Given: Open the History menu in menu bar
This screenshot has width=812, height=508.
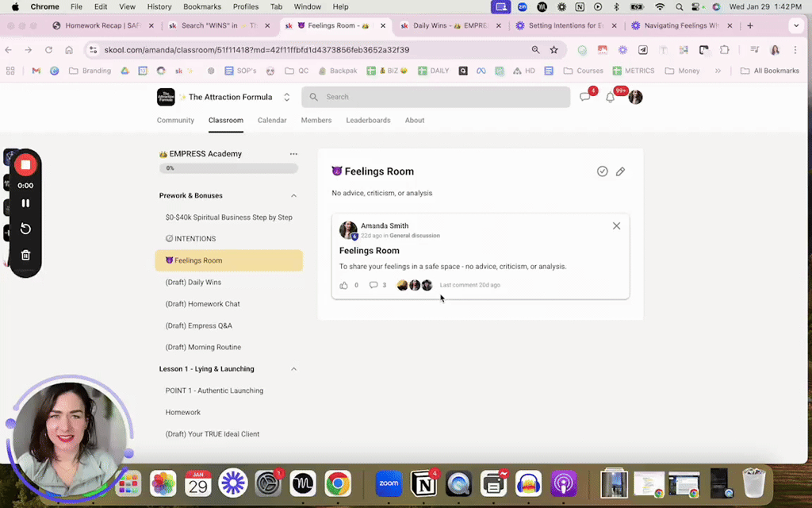Looking at the screenshot, I should click(159, 6).
